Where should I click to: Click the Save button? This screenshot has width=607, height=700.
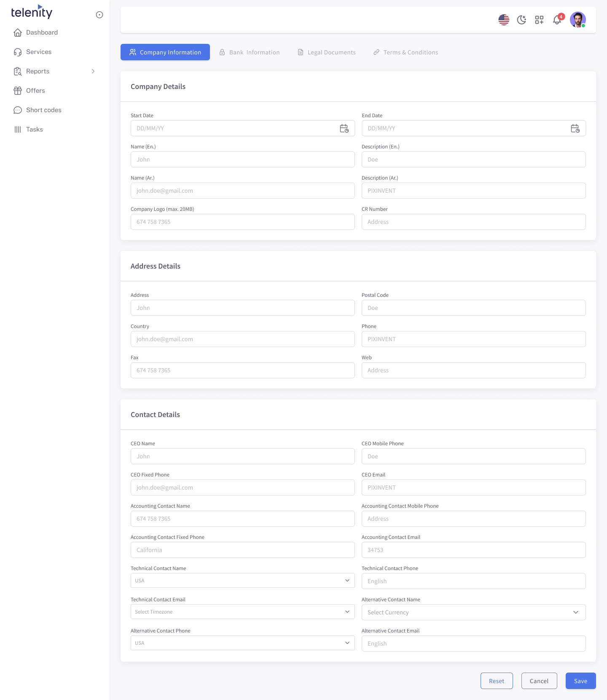coord(581,681)
